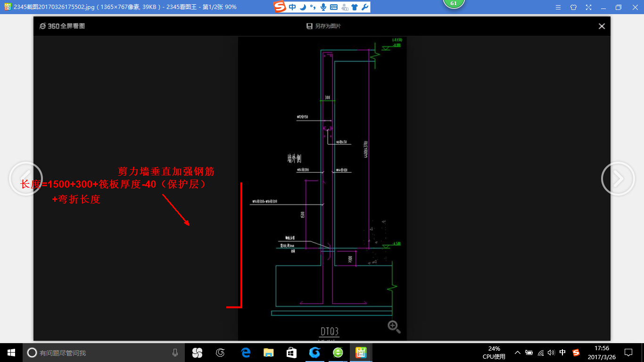The height and width of the screenshot is (362, 644).
Task: Go to the previous image
Action: 26,179
